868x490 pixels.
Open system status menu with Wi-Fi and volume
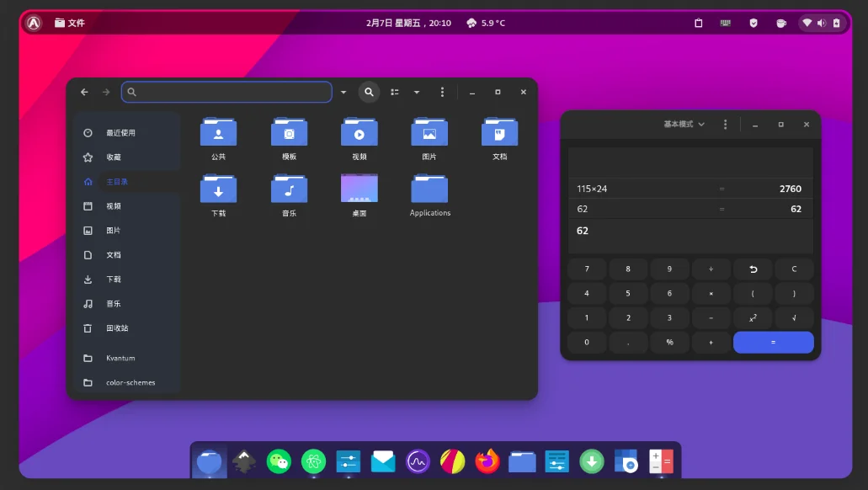pos(822,23)
